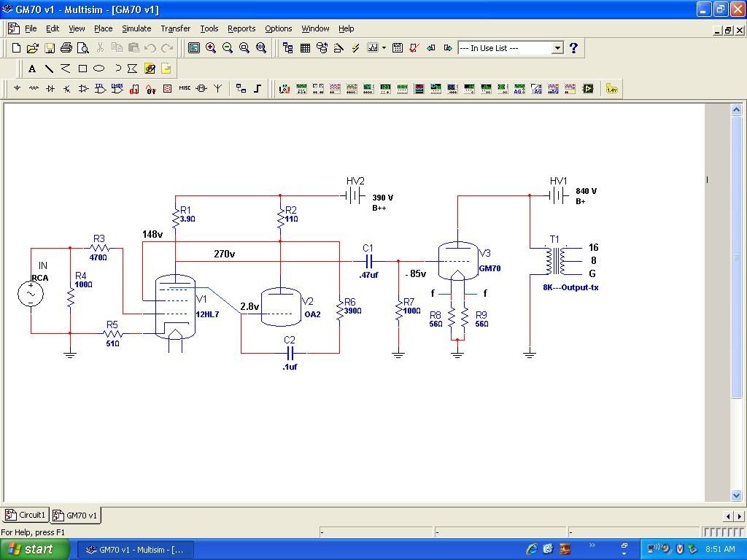Click the vertical scrollbar down arrow
Screen dimensions: 747x560
pyautogui.click(x=736, y=496)
